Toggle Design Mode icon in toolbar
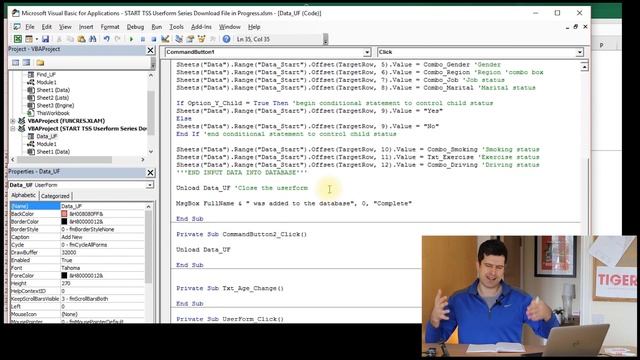The width and height of the screenshot is (640, 360). [165, 39]
